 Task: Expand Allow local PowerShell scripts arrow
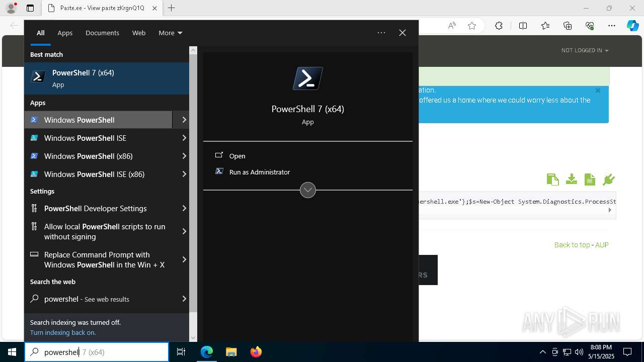[x=184, y=231]
